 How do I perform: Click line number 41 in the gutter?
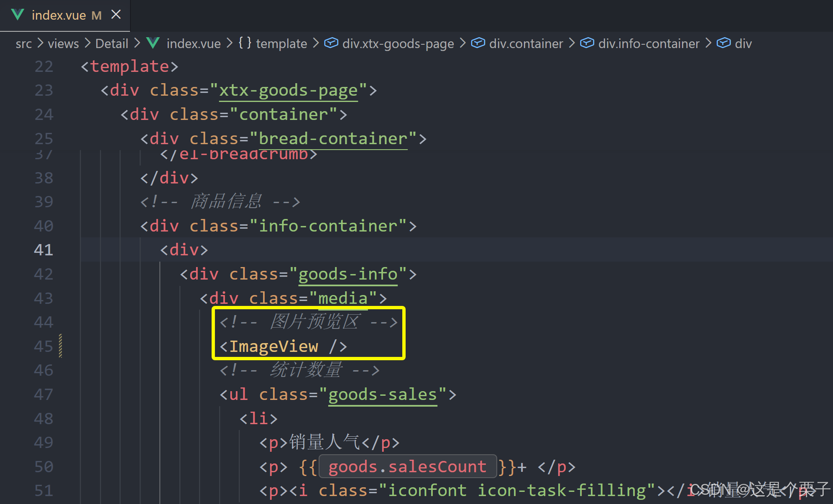point(43,250)
